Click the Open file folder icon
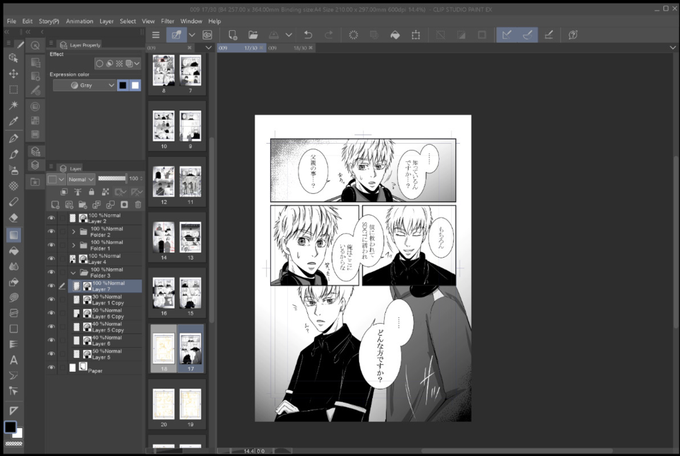Image resolution: width=680 pixels, height=456 pixels. pos(253,35)
